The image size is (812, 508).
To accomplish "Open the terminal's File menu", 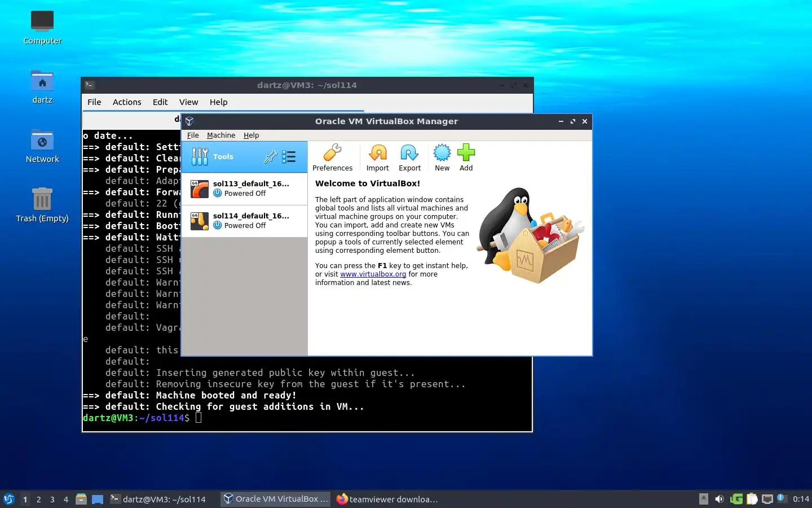I will [94, 102].
